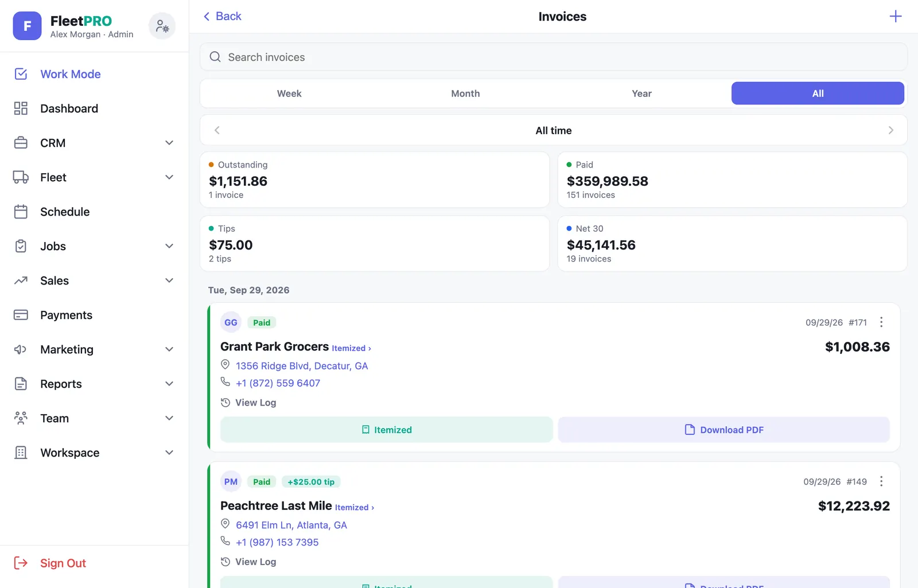Expand the Fleet menu
The image size is (918, 588).
pos(169,177)
